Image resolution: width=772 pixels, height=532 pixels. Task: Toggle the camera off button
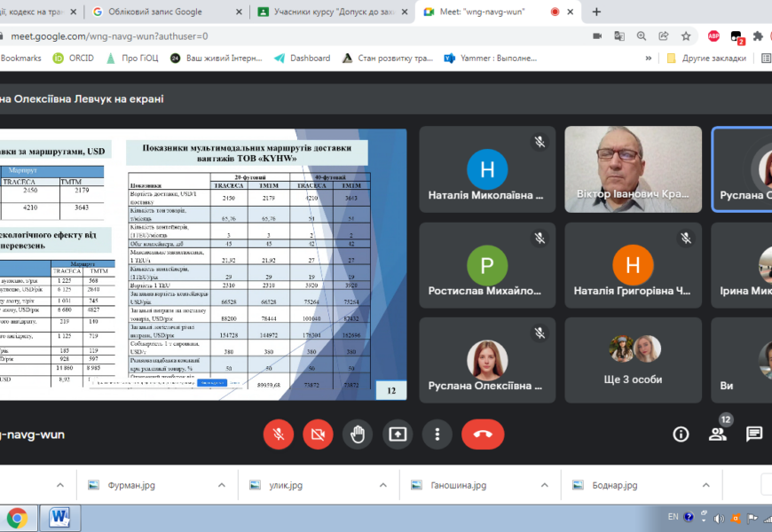[318, 434]
